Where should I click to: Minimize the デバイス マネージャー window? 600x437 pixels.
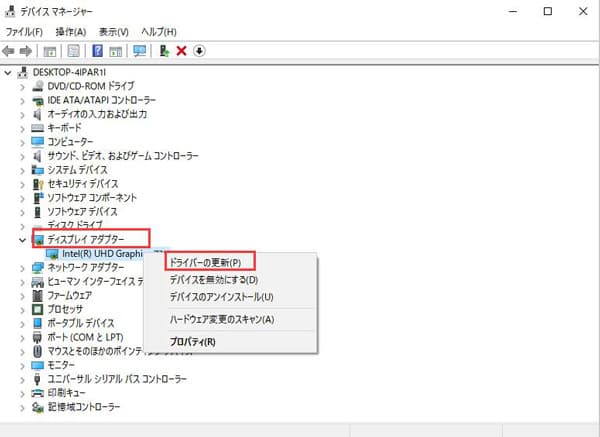click(x=513, y=11)
